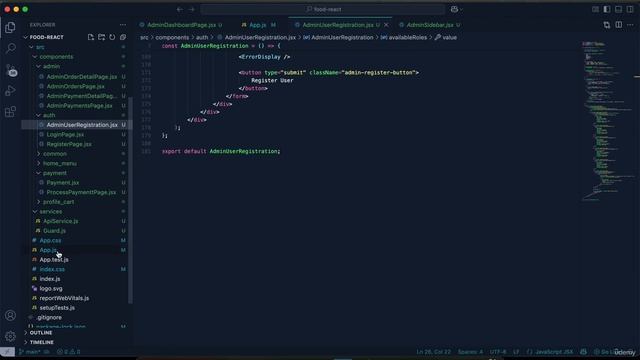The width and height of the screenshot is (640, 360).
Task: Collapse the admin folder
Action: [x=51, y=66]
